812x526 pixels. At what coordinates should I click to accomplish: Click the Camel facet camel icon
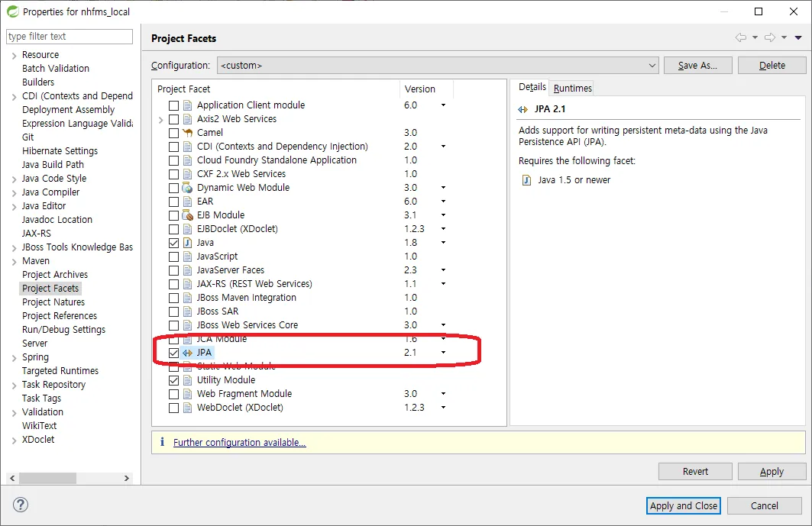(187, 133)
